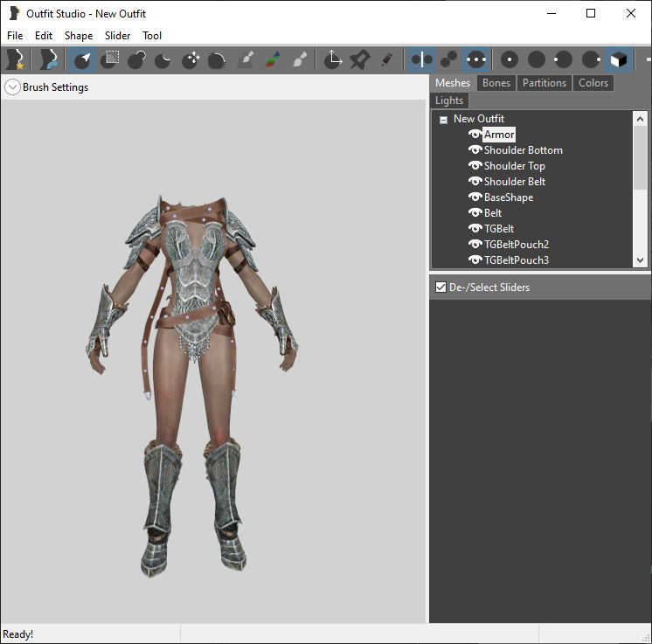Screen dimensions: 652x644
Task: Click the Pivot pushpin tool icon
Action: (x=360, y=59)
